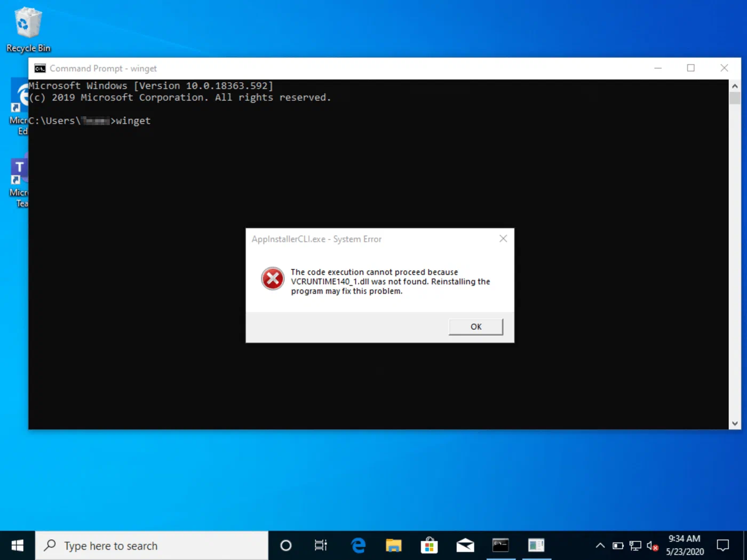Click the Command Prompt scroll up arrow
The width and height of the screenshot is (747, 560).
click(x=735, y=86)
